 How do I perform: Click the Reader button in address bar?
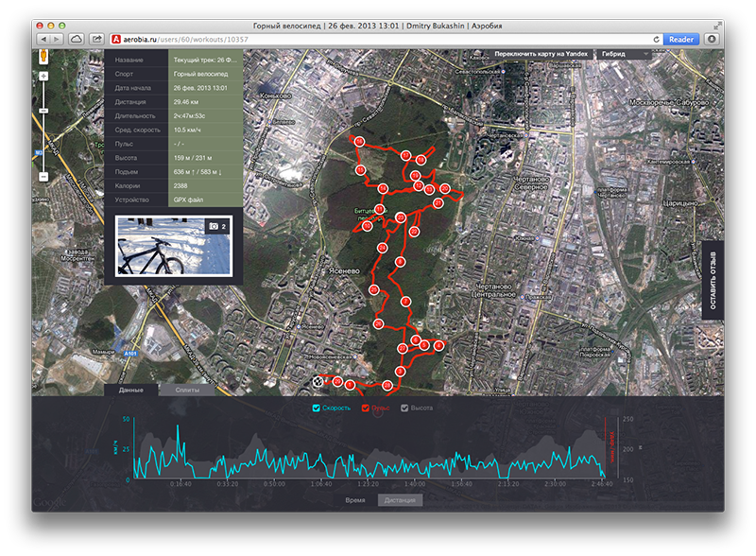point(680,40)
